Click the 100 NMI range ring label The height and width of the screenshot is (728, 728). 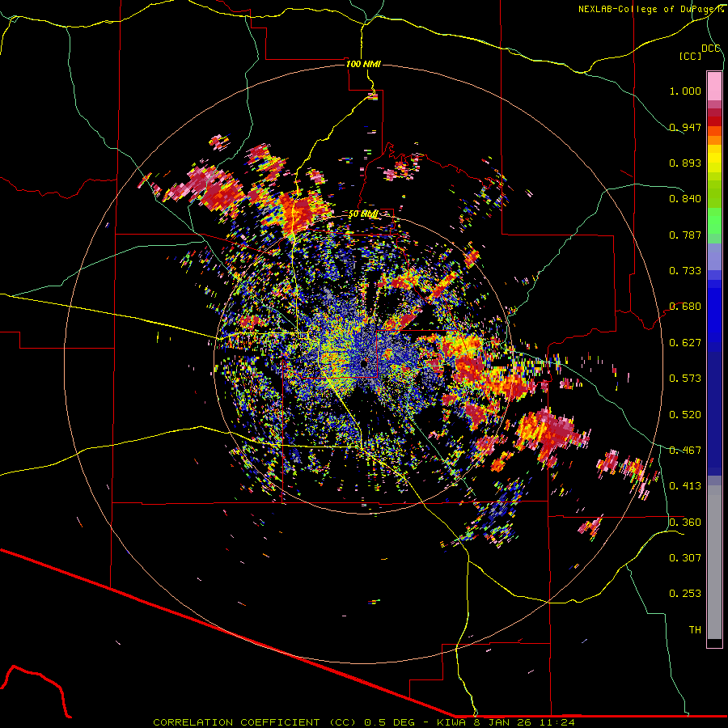point(363,64)
